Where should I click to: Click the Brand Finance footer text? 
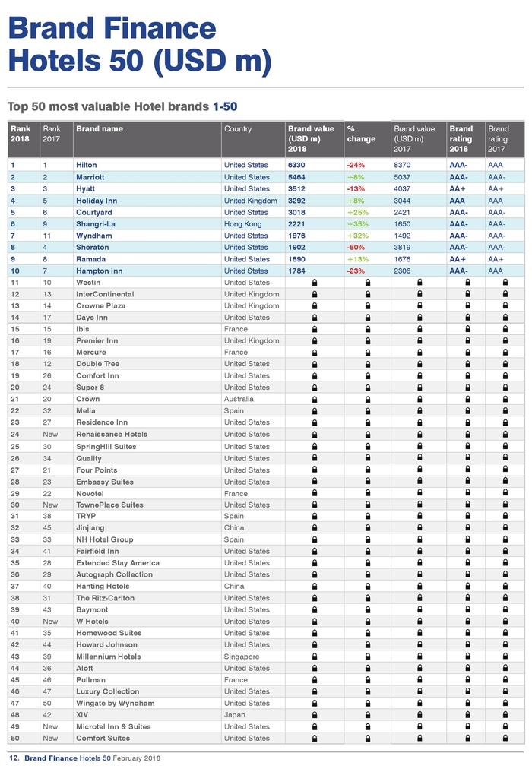(51, 758)
